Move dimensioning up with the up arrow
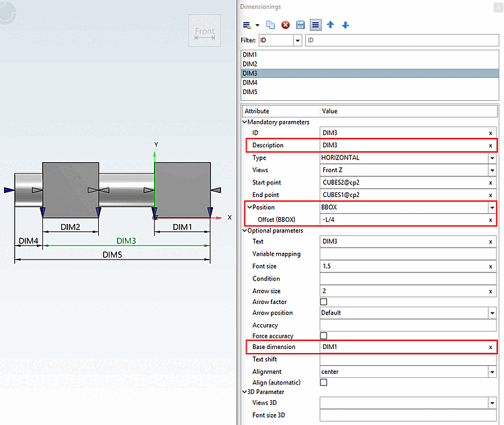Viewport: 504px width, 425px height. [330, 25]
